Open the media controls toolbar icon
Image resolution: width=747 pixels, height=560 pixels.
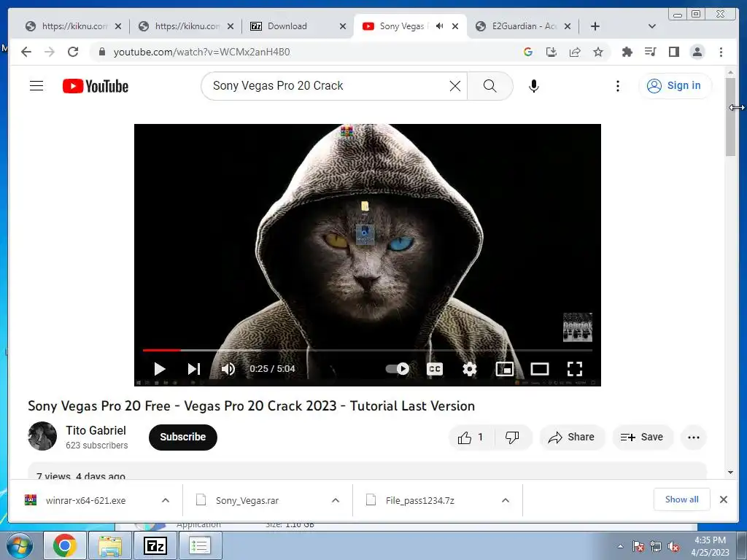[650, 52]
